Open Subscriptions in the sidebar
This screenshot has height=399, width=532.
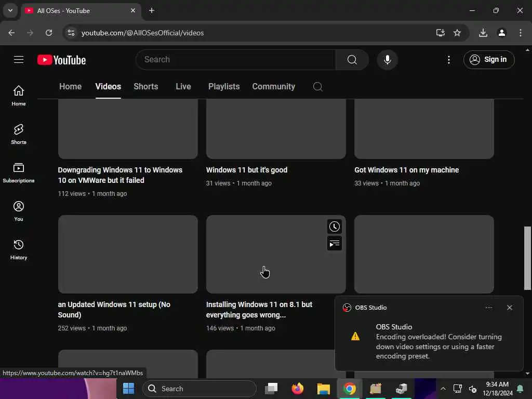(x=19, y=172)
